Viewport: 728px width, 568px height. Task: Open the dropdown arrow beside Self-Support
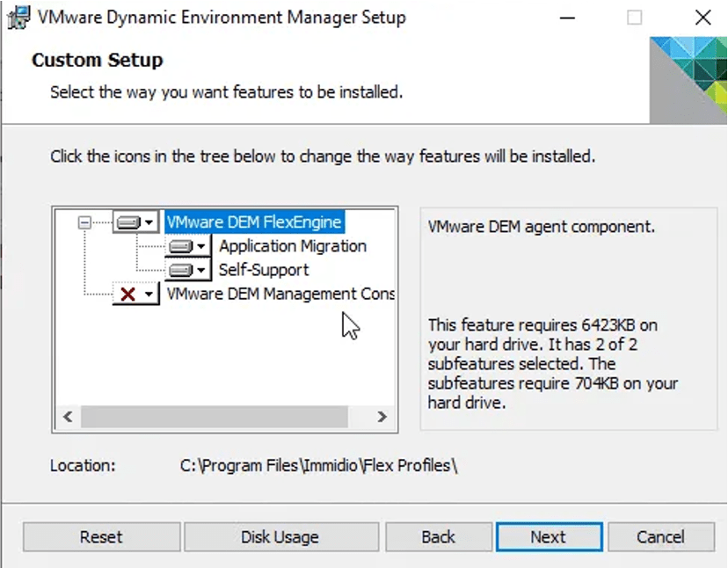pyautogui.click(x=201, y=270)
